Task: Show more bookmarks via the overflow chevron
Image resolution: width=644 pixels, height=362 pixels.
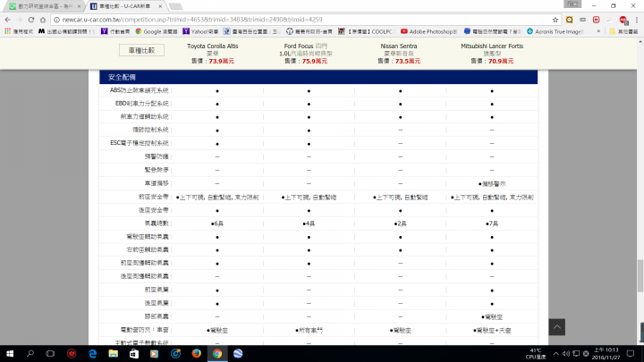Action: pyautogui.click(x=598, y=31)
